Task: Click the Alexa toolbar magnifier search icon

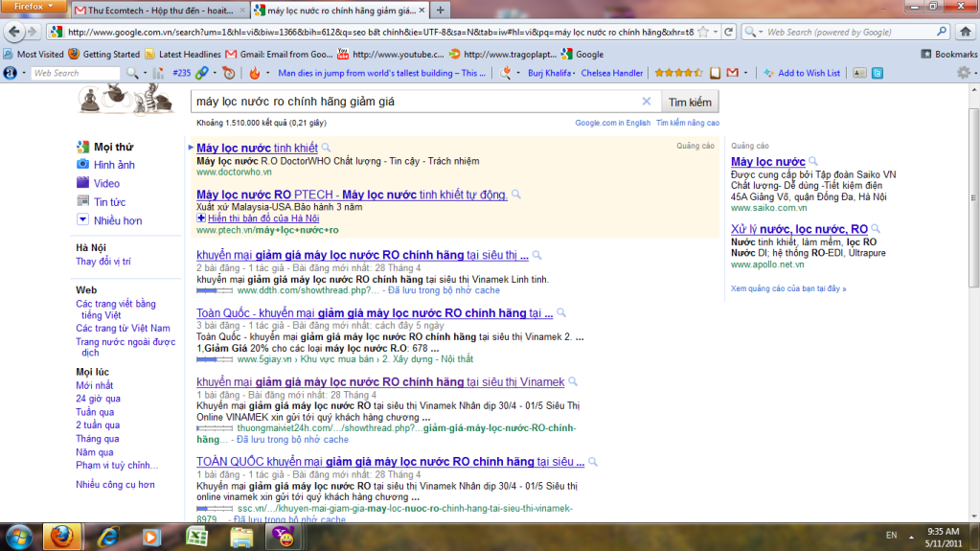Action: click(x=132, y=73)
